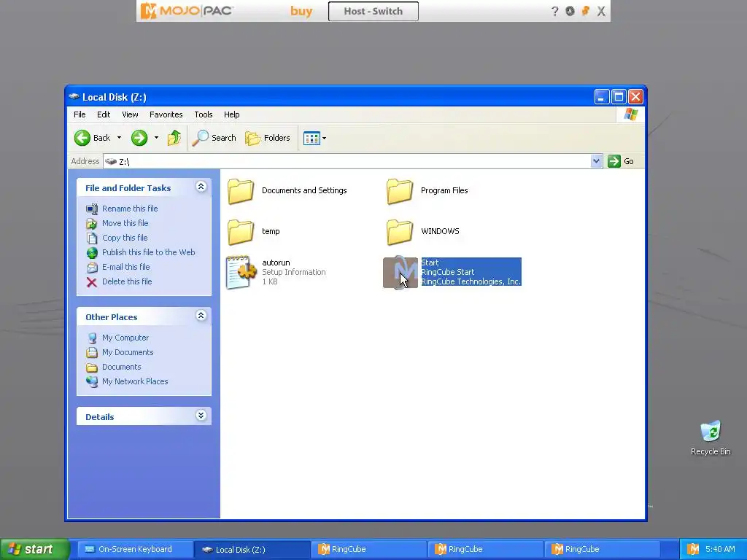Go up one folder level icon

click(x=174, y=138)
